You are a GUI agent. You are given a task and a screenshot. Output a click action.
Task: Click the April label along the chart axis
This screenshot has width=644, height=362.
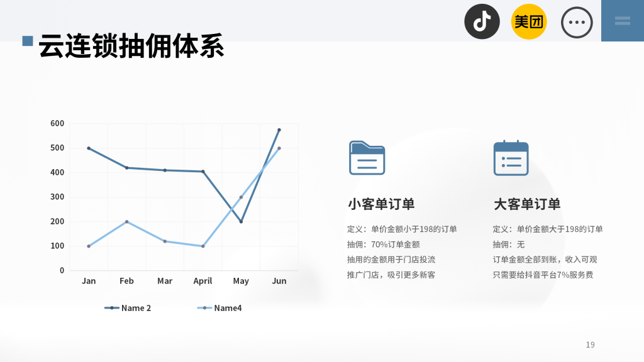[x=203, y=281]
